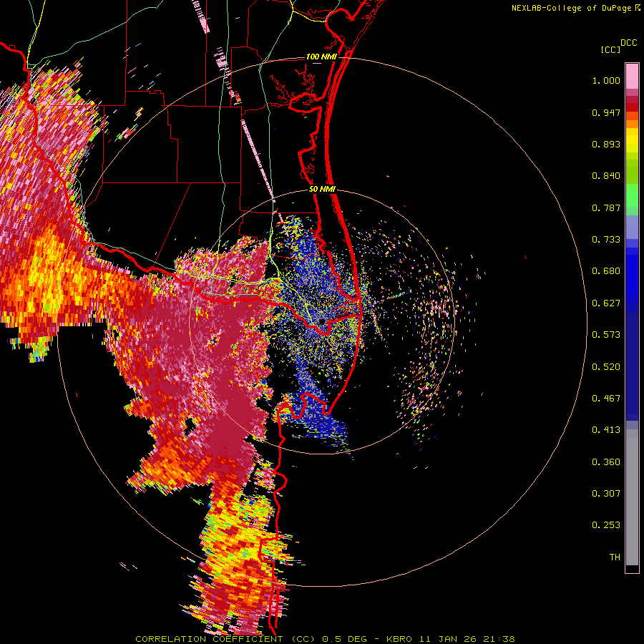Click the 0.520 color scale label

[x=606, y=367]
